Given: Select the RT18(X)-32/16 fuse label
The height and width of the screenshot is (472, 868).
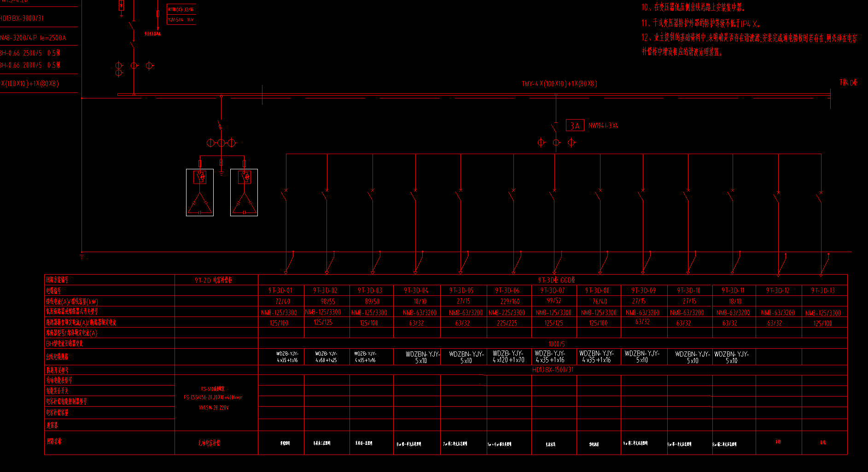Looking at the screenshot, I should pos(181,9).
